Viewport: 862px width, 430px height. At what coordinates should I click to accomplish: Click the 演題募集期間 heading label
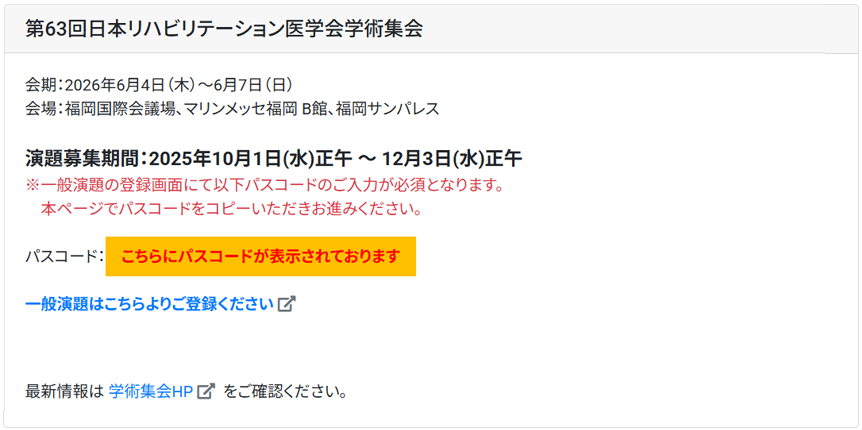click(86, 158)
